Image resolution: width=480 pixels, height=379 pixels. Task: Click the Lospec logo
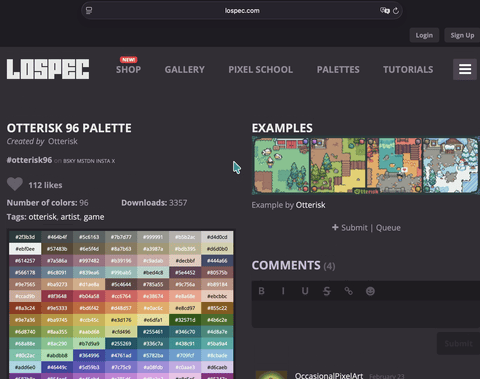coord(48,69)
